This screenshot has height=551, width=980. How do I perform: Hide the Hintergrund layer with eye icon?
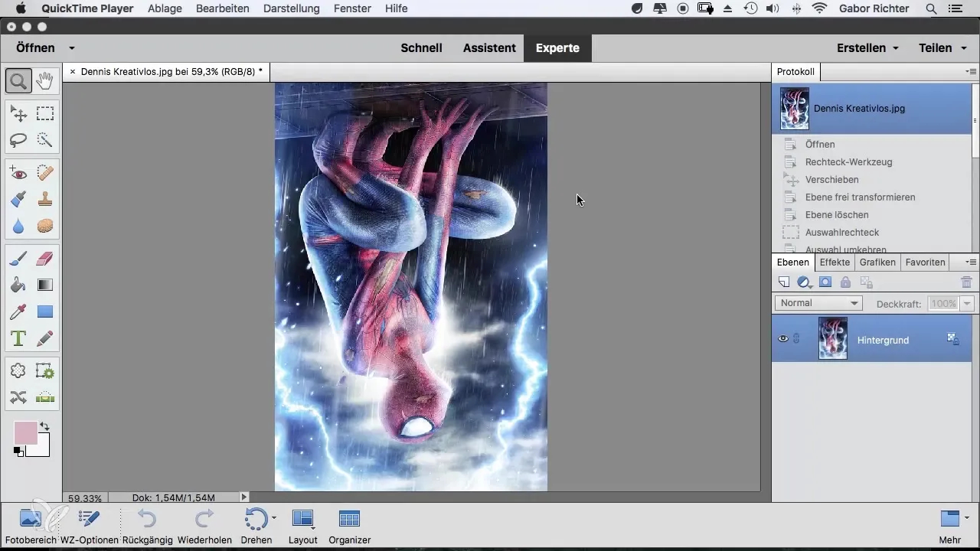[x=782, y=339]
